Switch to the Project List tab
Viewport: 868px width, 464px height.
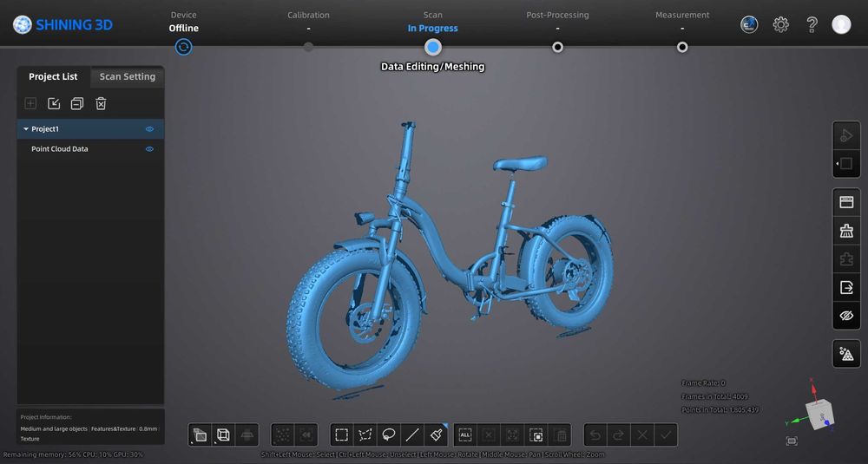pyautogui.click(x=53, y=76)
